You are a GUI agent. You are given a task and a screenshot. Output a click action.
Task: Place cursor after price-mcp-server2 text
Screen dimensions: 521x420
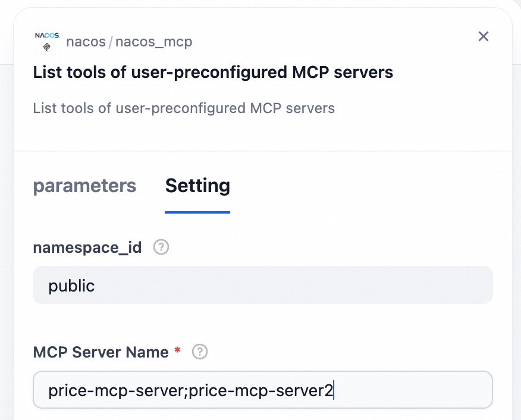[x=334, y=390]
